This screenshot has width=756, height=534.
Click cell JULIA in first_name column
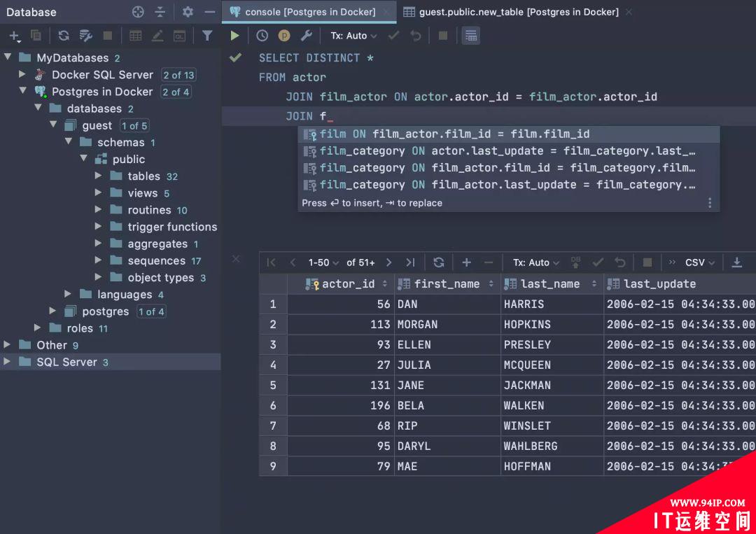[x=447, y=365]
